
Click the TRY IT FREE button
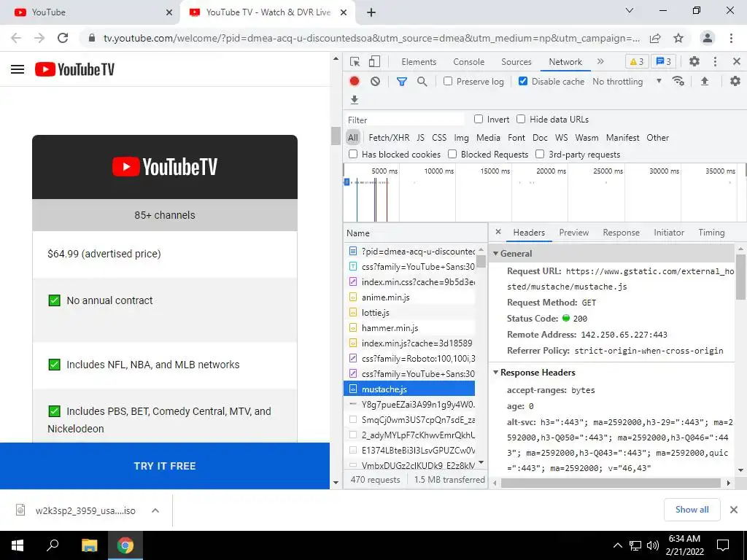165,466
